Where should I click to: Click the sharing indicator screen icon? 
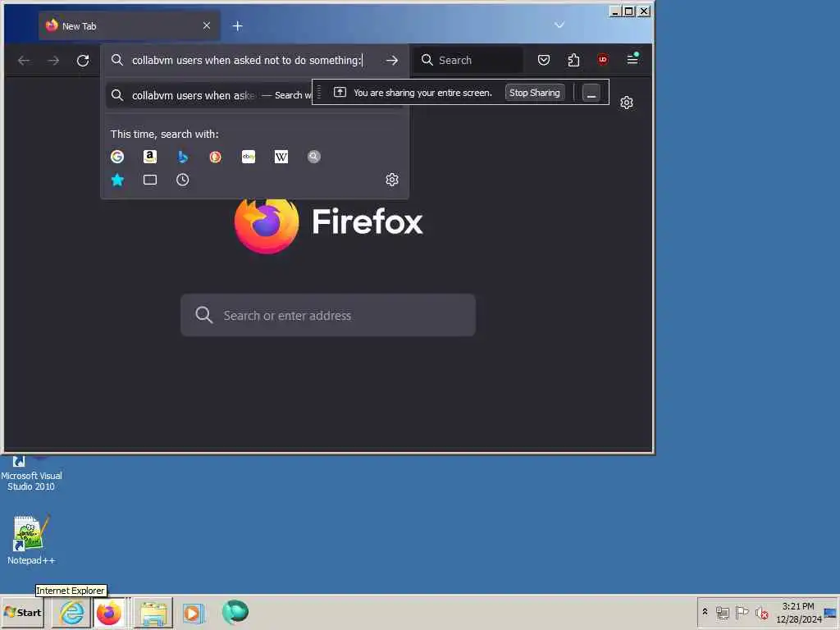340,92
